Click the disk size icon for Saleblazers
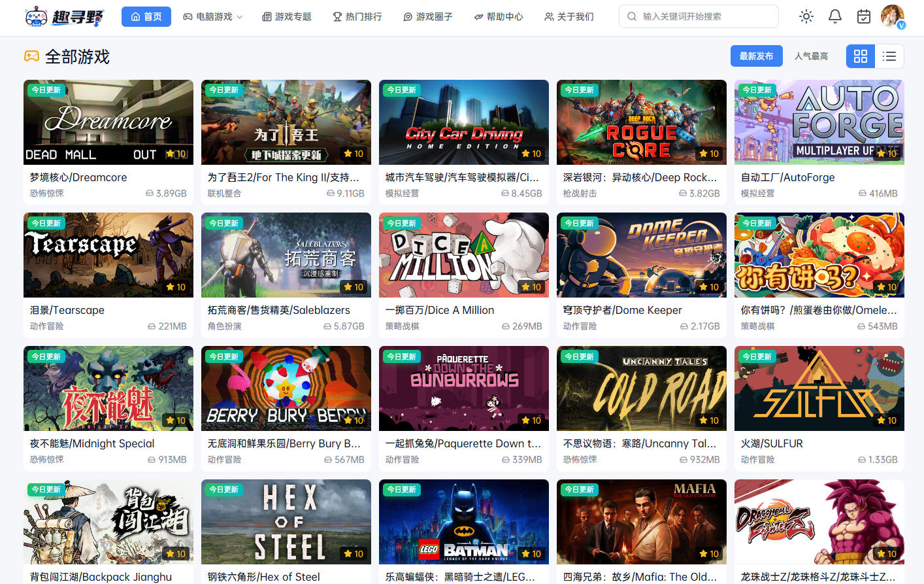924x584 pixels. point(327,326)
